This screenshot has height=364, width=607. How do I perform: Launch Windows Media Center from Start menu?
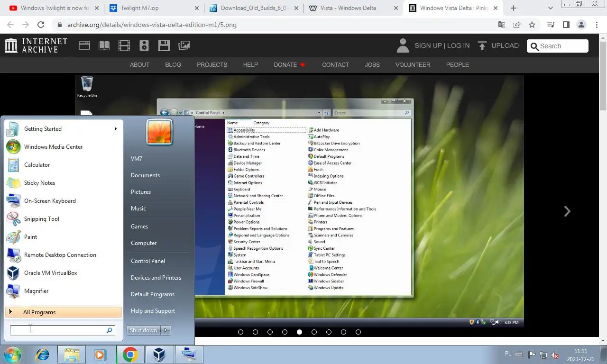click(64, 147)
